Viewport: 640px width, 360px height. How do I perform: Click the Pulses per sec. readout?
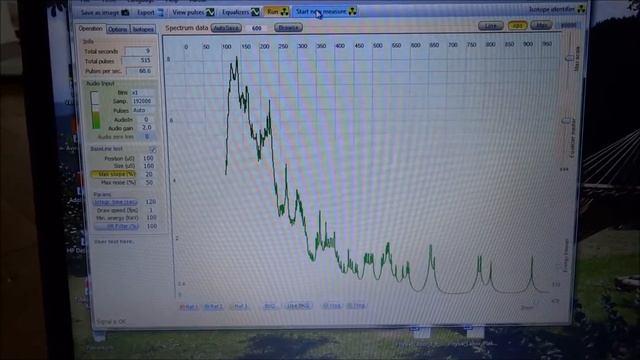[x=139, y=71]
